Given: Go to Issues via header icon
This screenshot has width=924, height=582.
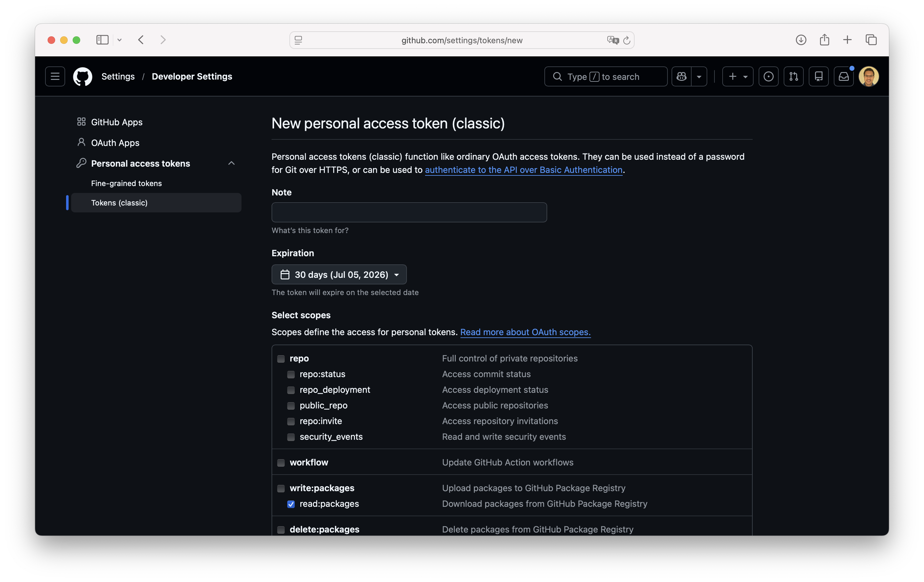Looking at the screenshot, I should 768,76.
